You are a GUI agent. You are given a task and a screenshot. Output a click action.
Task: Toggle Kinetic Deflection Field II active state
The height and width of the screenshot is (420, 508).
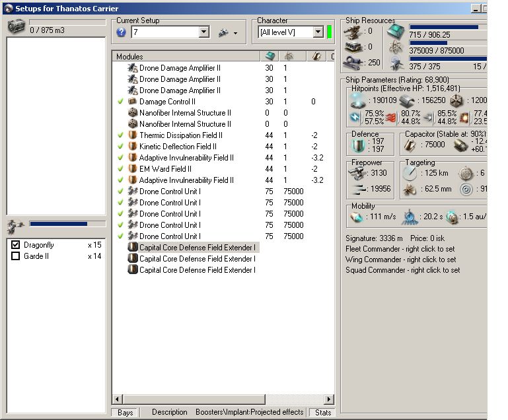click(x=120, y=147)
